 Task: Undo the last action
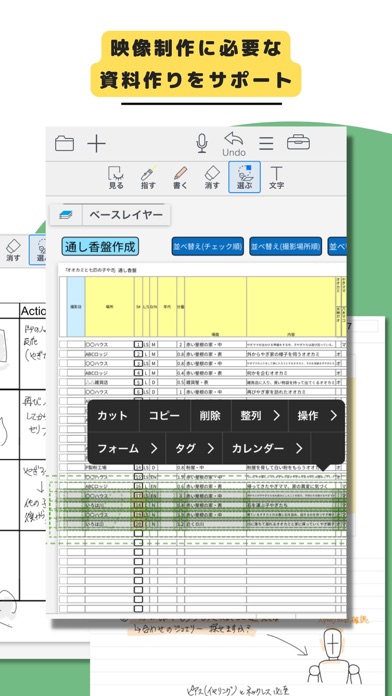click(234, 144)
